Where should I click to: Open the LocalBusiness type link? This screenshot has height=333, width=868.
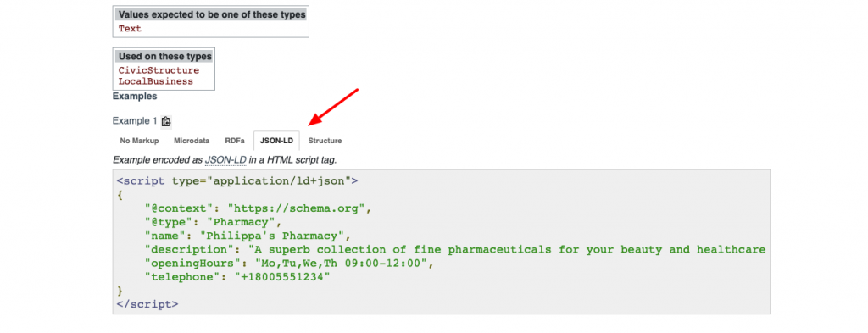(156, 81)
